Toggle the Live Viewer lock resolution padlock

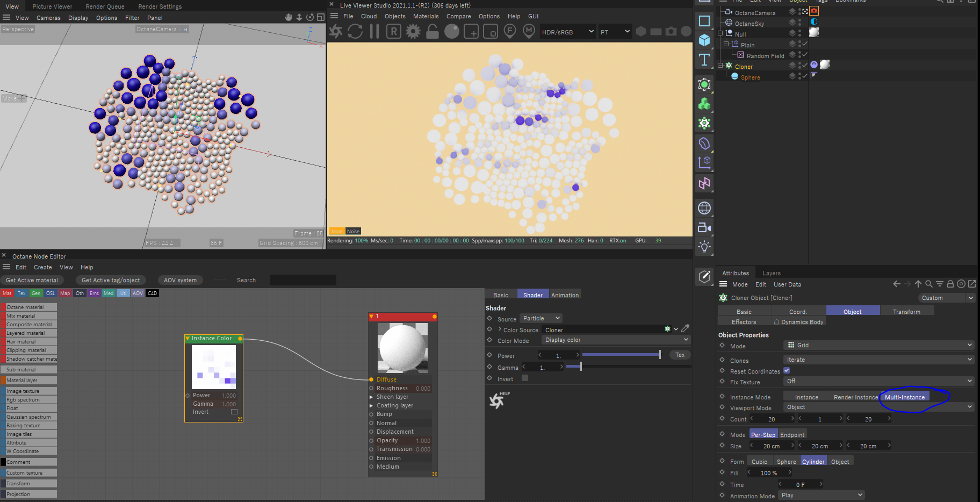(432, 32)
